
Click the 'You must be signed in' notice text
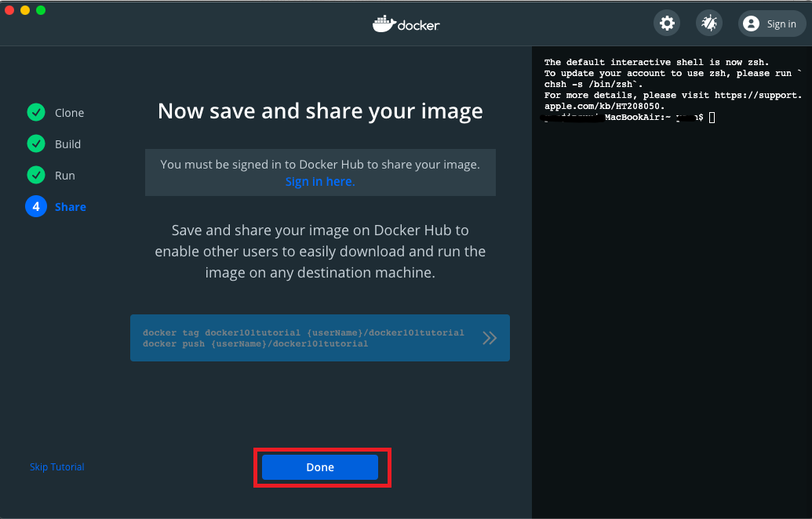(320, 165)
